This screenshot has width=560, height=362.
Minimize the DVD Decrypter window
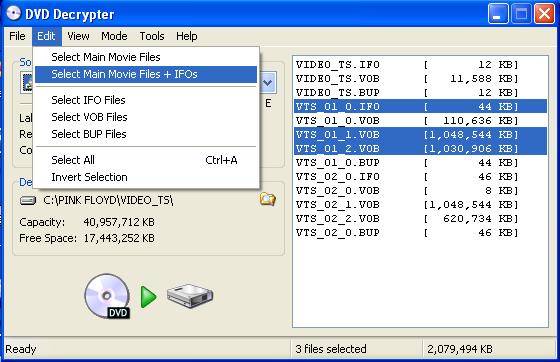click(x=498, y=14)
